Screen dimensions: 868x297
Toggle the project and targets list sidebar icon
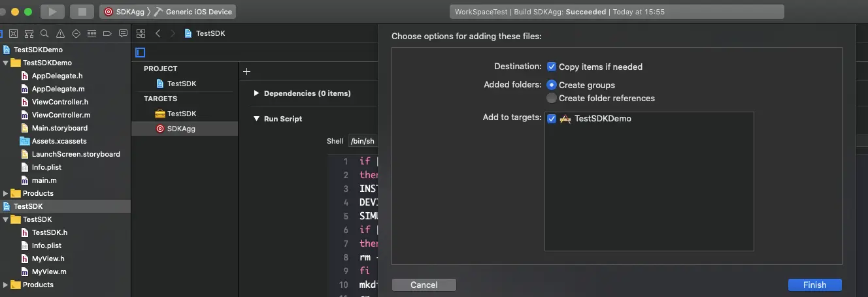[x=141, y=53]
